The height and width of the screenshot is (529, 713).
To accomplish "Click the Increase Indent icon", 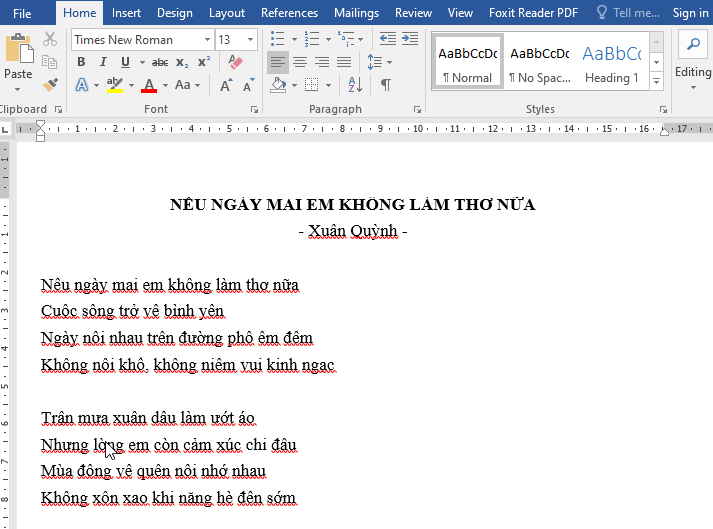I will [410, 39].
